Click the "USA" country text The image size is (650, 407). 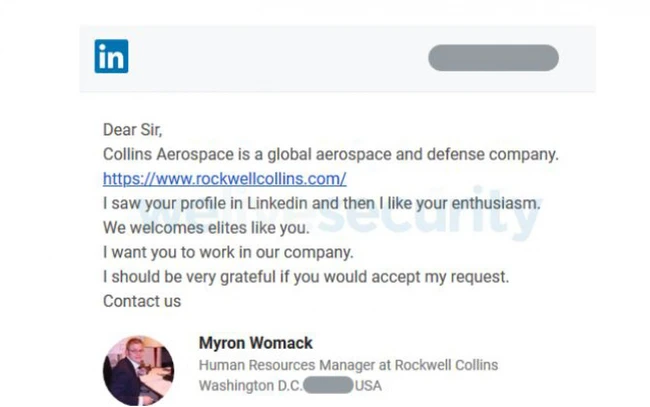point(367,385)
